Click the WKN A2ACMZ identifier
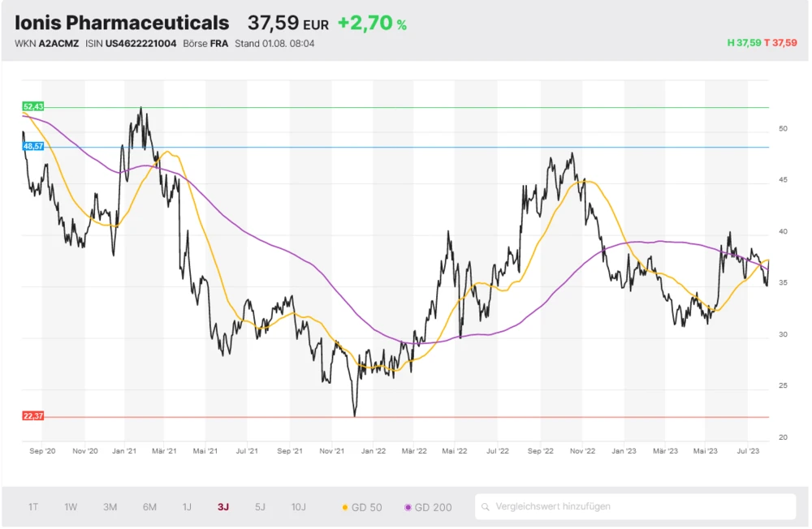This screenshot has height=529, width=812. [47, 43]
